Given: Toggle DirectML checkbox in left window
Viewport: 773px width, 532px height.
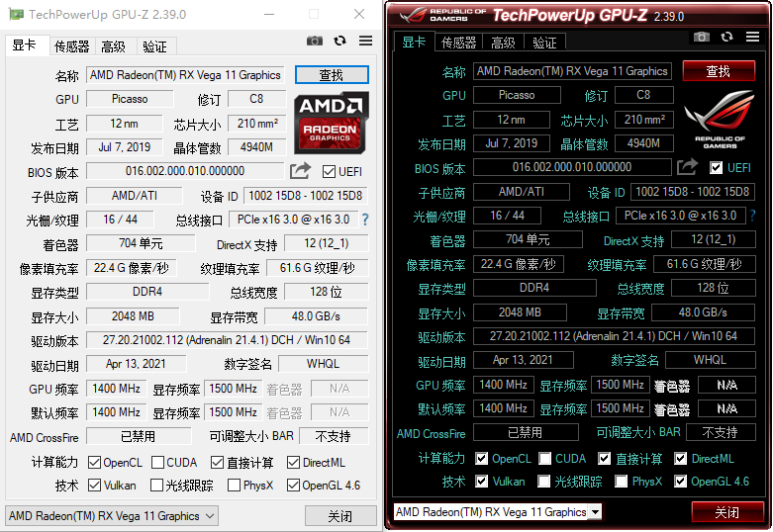Looking at the screenshot, I should click(x=293, y=463).
